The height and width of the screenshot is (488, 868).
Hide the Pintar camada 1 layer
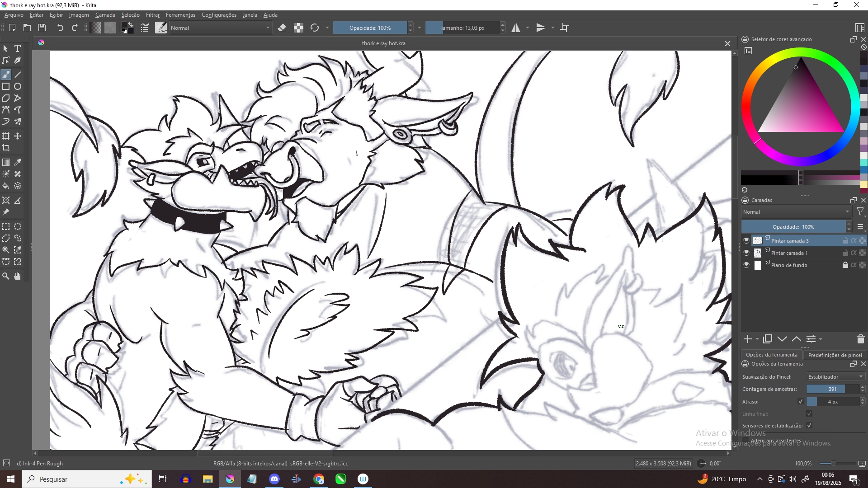click(x=746, y=253)
